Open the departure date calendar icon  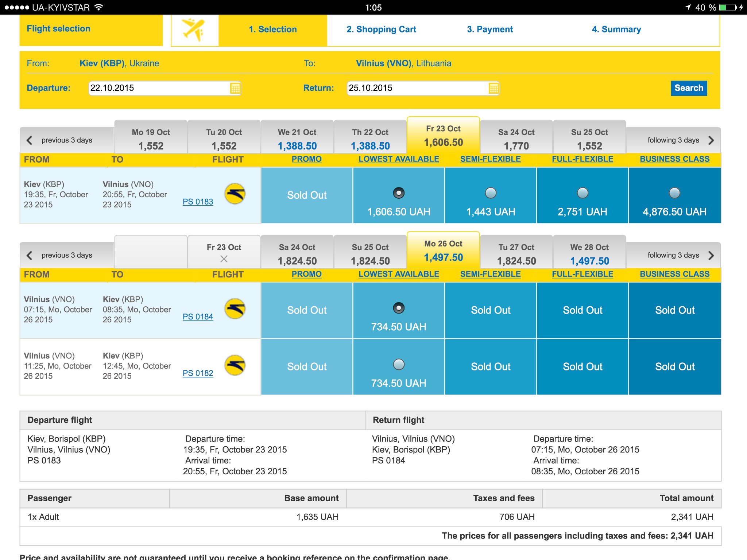pos(235,88)
